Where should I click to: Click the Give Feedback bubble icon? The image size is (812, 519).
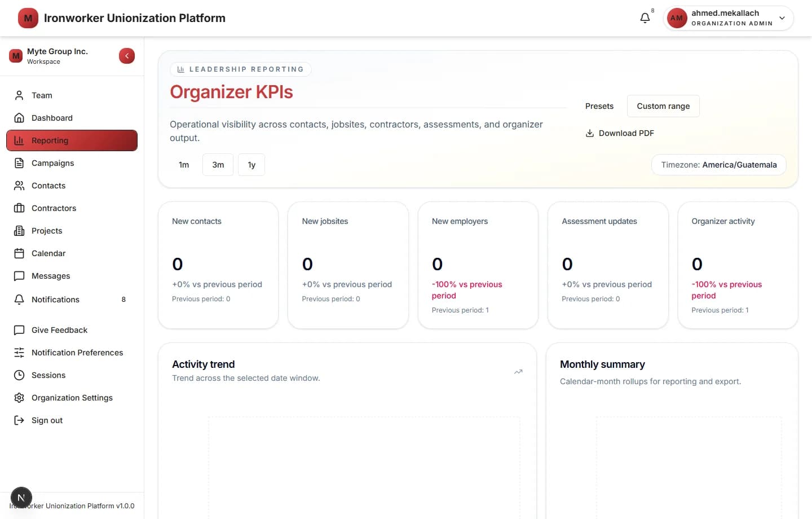click(19, 330)
